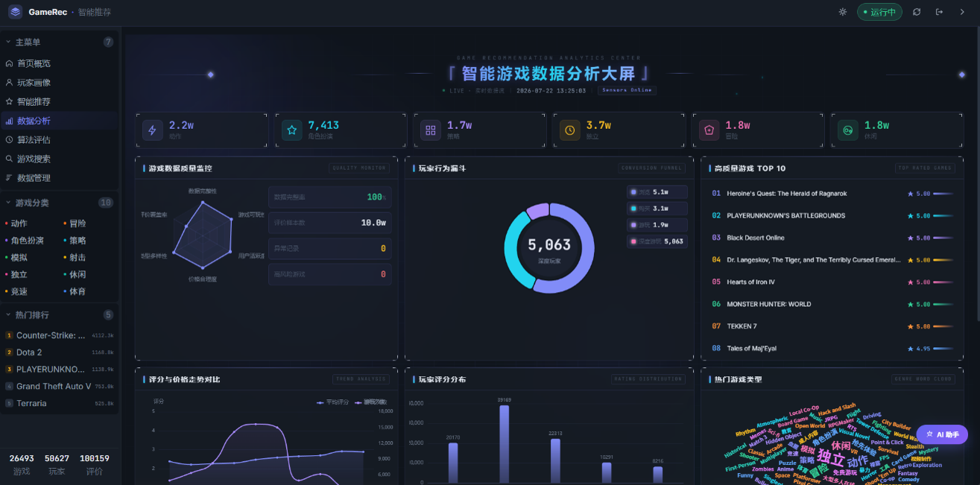Viewport: 980px width, 485px height.
Task: Expand the panel with right chevron
Action: [961, 12]
